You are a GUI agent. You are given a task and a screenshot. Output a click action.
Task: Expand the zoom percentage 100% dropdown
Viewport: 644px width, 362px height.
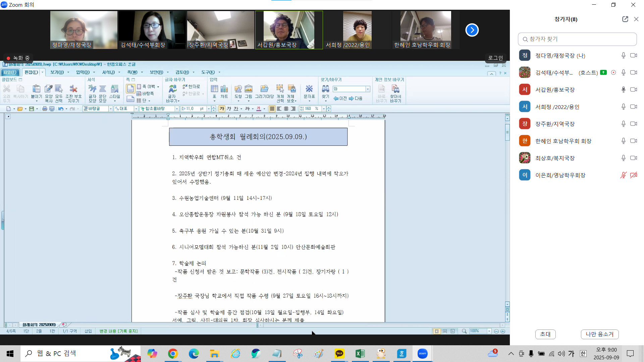click(x=489, y=331)
